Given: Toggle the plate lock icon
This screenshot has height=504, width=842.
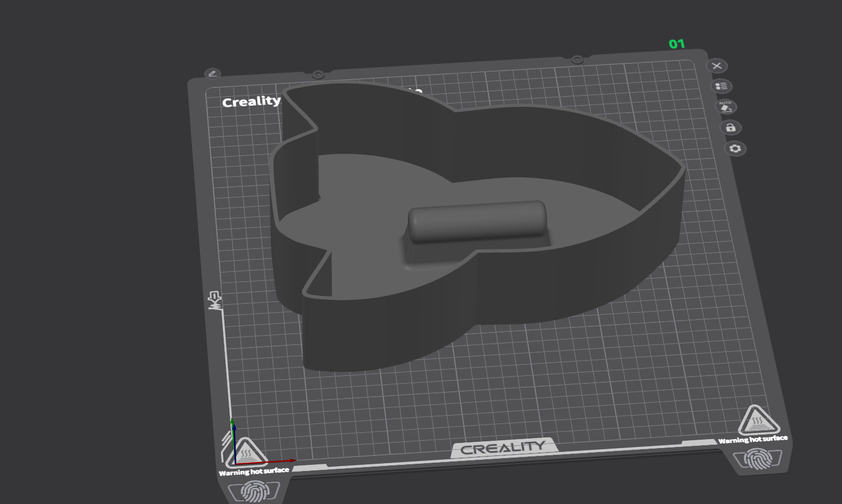Looking at the screenshot, I should tap(730, 128).
